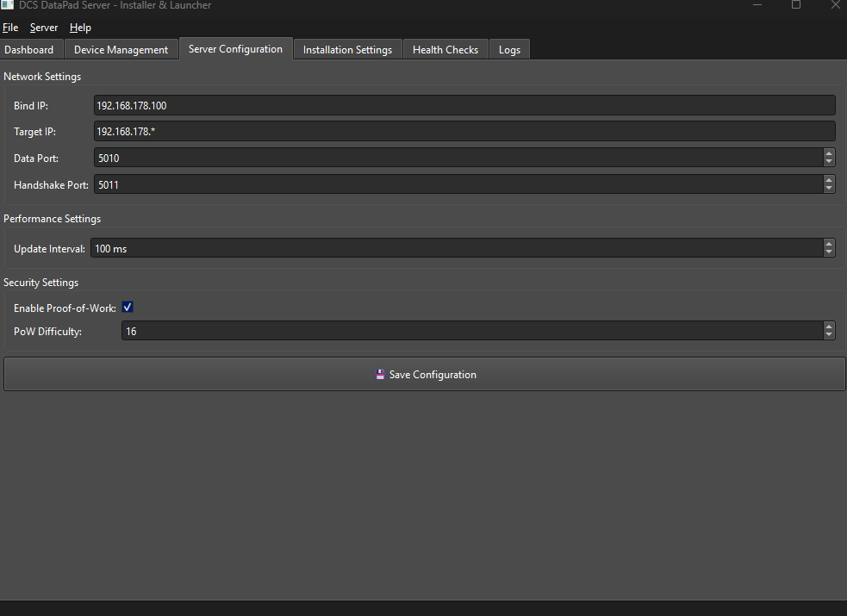Switch to the Dashboard tab
The width and height of the screenshot is (847, 616).
29,50
